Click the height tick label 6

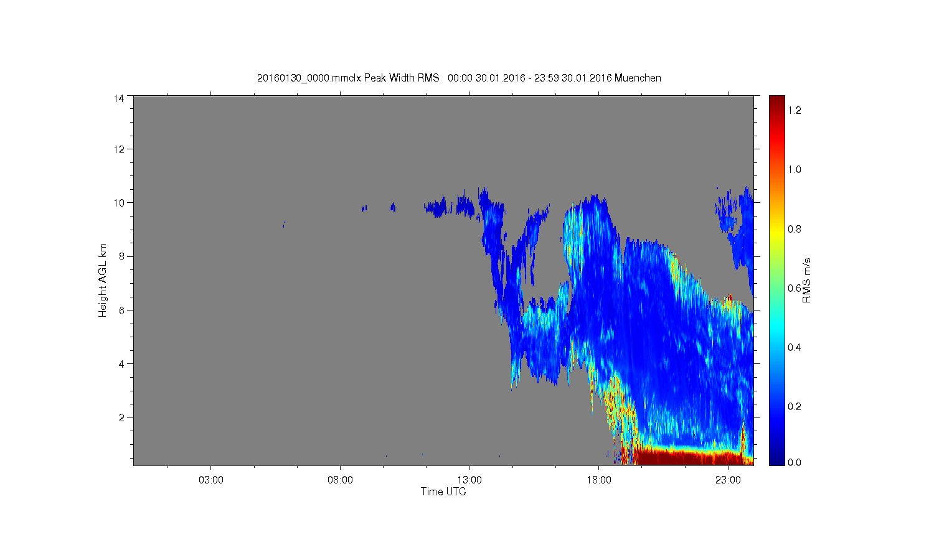pyautogui.click(x=121, y=310)
